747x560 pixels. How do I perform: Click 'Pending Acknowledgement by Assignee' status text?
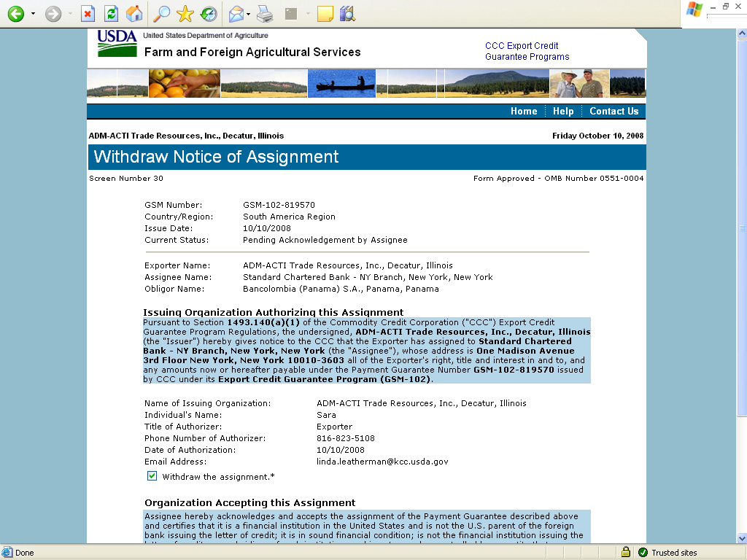(x=325, y=240)
